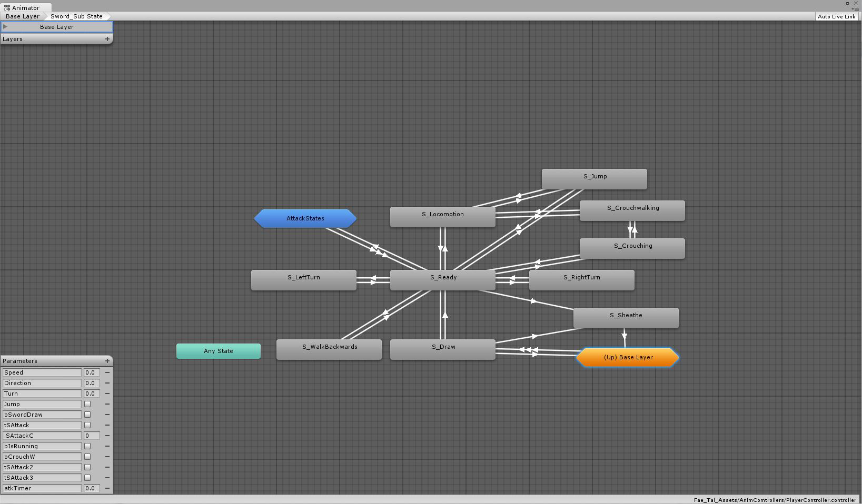Screen dimensions: 862x504
Task: Remove the bCrouchW parameter with its minus icon
Action: tap(107, 457)
